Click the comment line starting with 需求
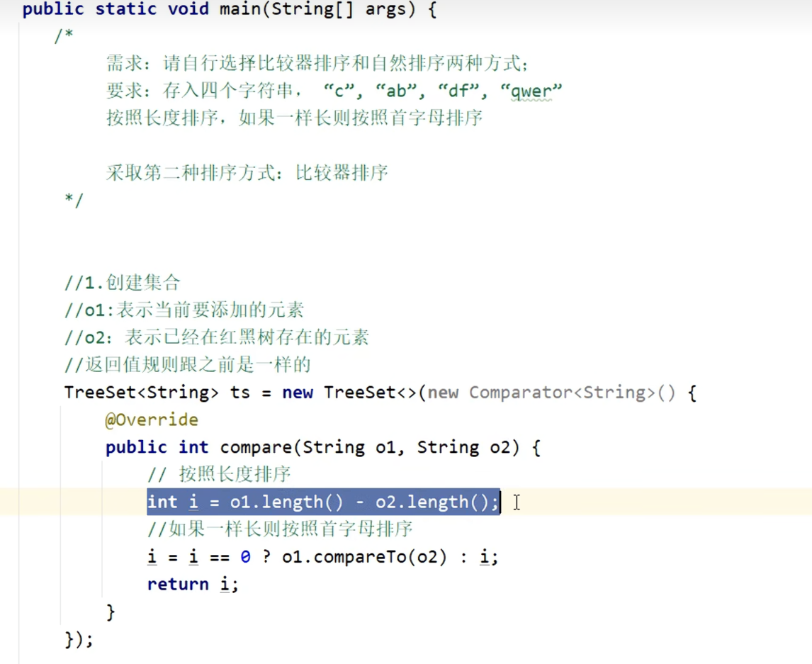Viewport: 812px width, 664px height. (x=317, y=64)
